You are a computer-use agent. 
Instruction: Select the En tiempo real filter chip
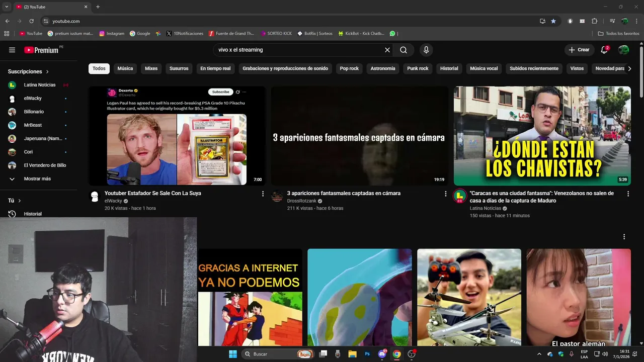[x=215, y=68]
